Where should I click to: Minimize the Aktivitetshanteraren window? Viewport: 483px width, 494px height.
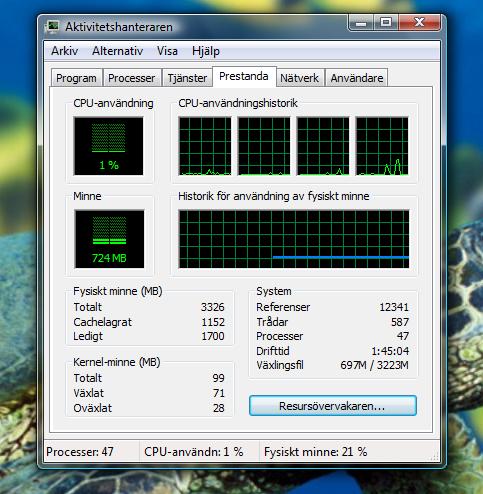tap(361, 23)
